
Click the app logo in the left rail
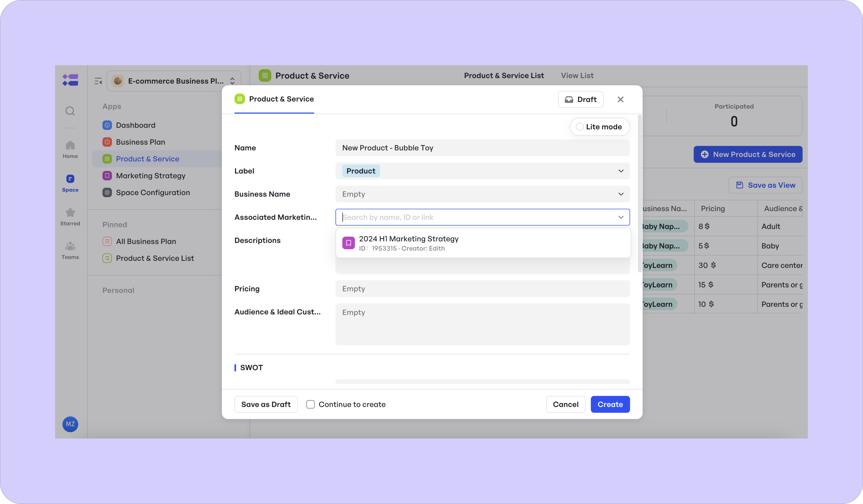coord(70,80)
